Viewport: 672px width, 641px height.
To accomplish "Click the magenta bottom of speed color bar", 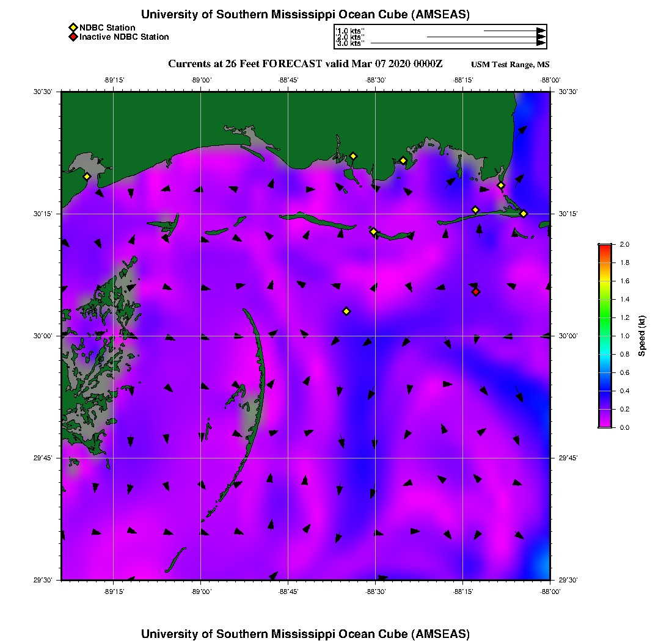I will 604,424.
